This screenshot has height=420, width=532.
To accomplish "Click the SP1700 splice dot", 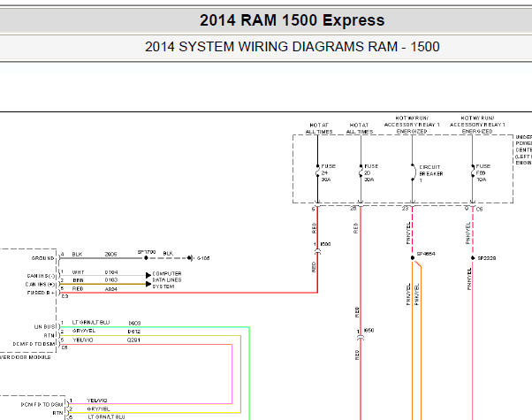I will tap(146, 258).
